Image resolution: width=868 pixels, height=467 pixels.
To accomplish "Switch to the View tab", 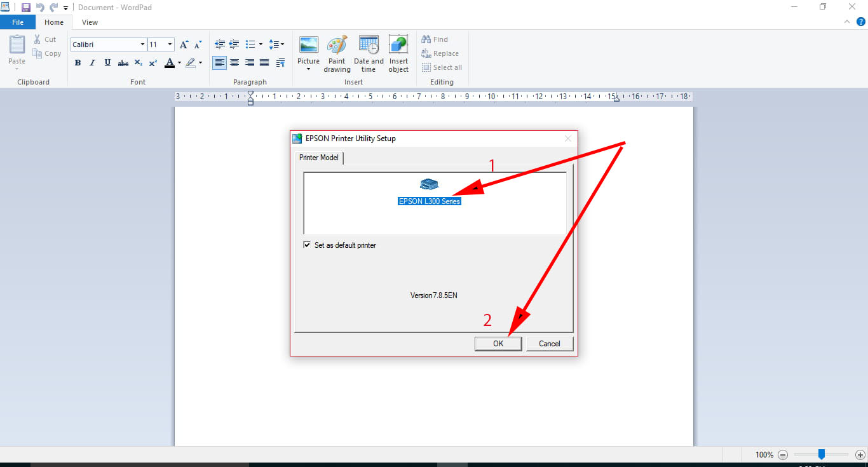I will coord(90,22).
